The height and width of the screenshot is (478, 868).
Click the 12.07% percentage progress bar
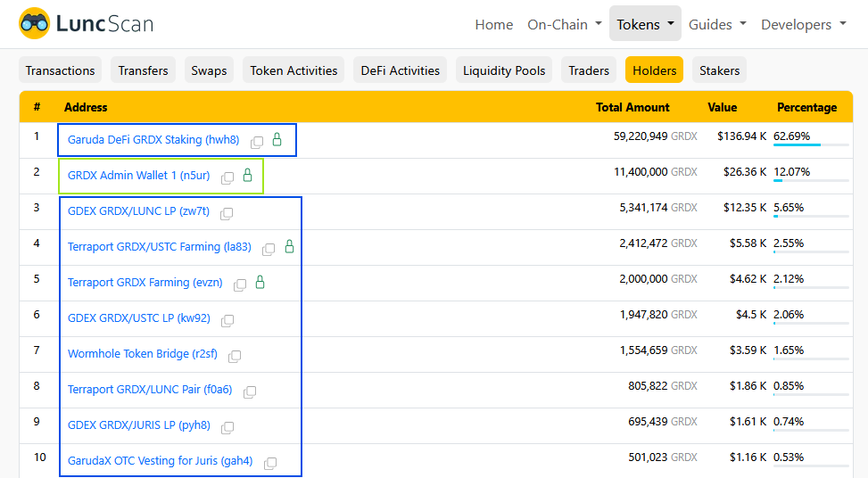pyautogui.click(x=811, y=180)
